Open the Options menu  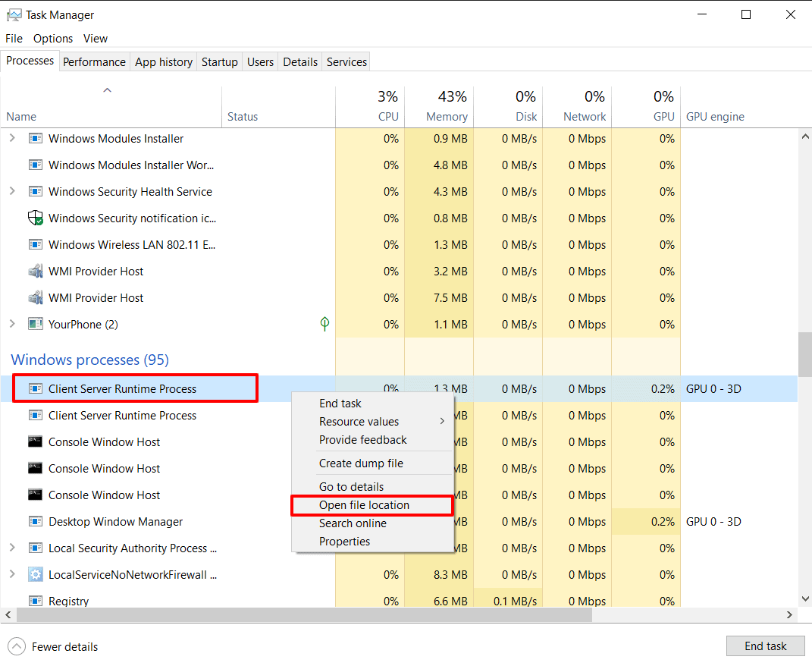click(x=52, y=38)
